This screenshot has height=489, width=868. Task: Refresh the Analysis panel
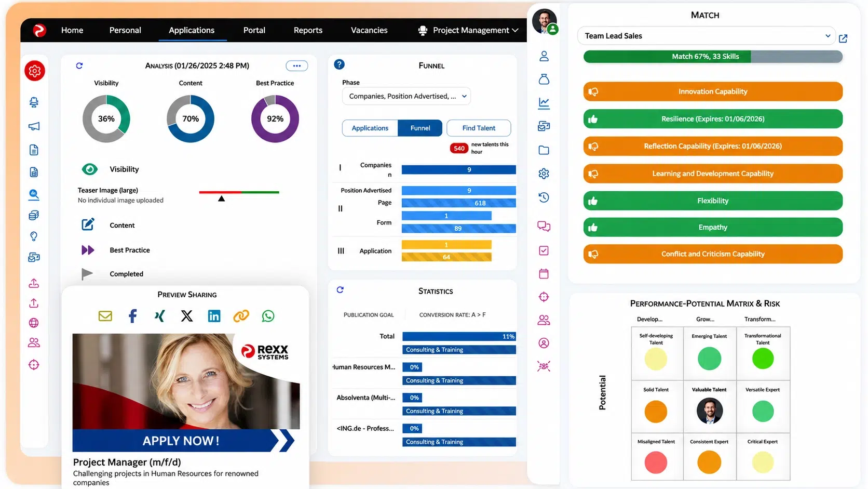point(79,65)
